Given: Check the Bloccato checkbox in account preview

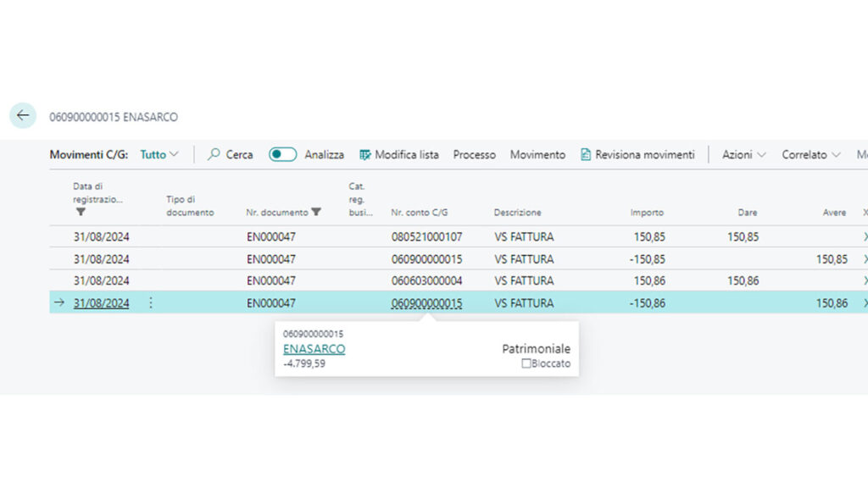Looking at the screenshot, I should point(526,363).
